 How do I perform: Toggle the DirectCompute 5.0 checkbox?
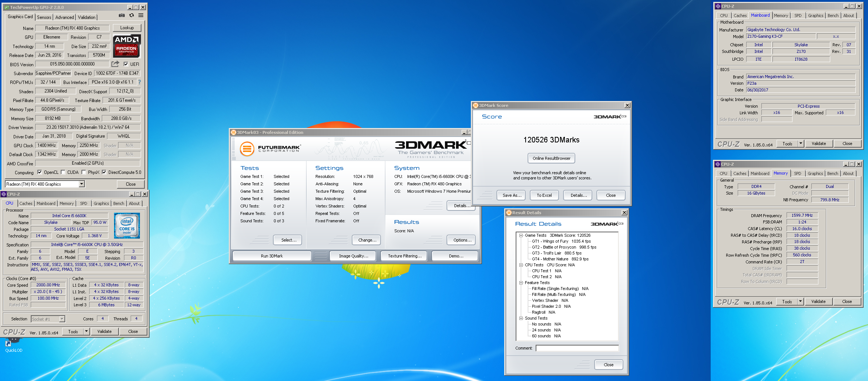tap(104, 172)
